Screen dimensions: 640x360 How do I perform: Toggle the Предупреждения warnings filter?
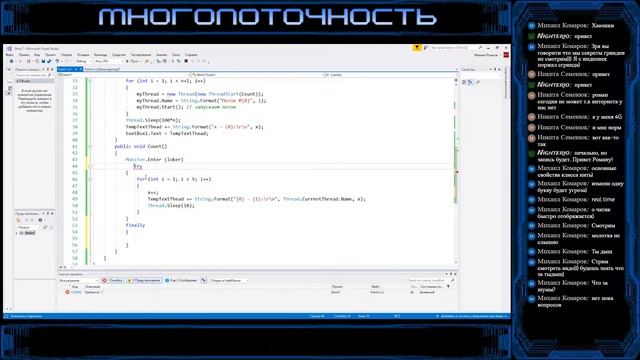pyautogui.click(x=144, y=281)
